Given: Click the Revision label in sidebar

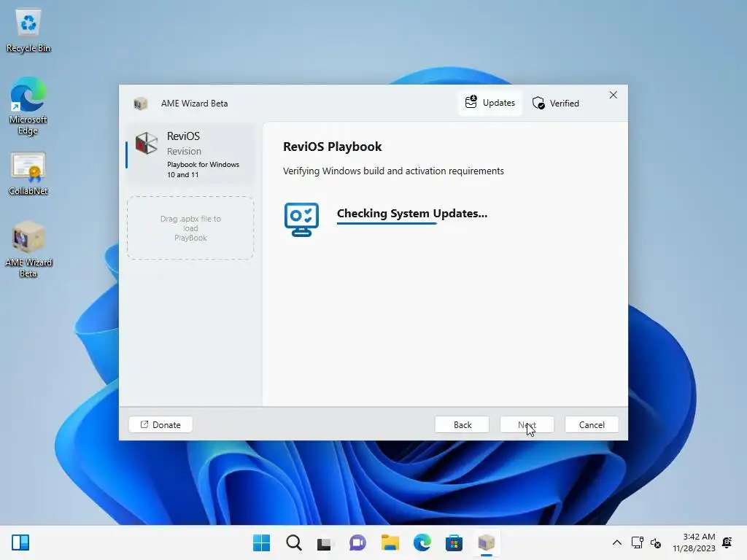Looking at the screenshot, I should (x=184, y=151).
